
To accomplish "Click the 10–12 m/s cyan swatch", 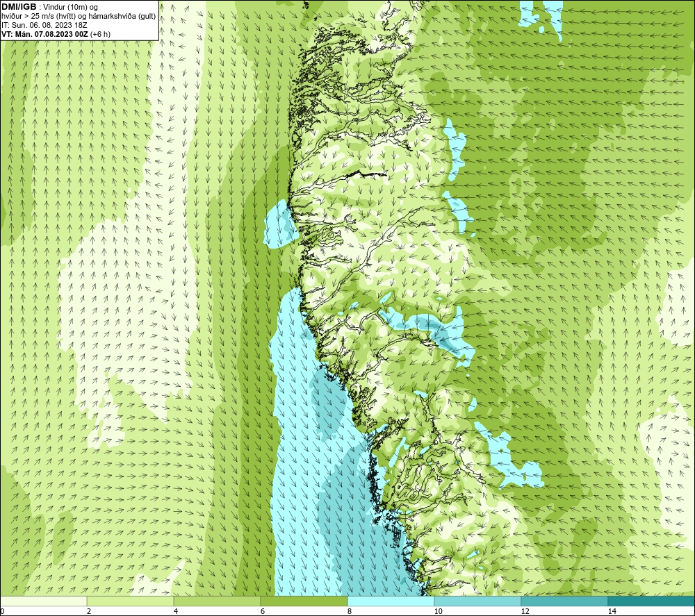I will coord(478,601).
